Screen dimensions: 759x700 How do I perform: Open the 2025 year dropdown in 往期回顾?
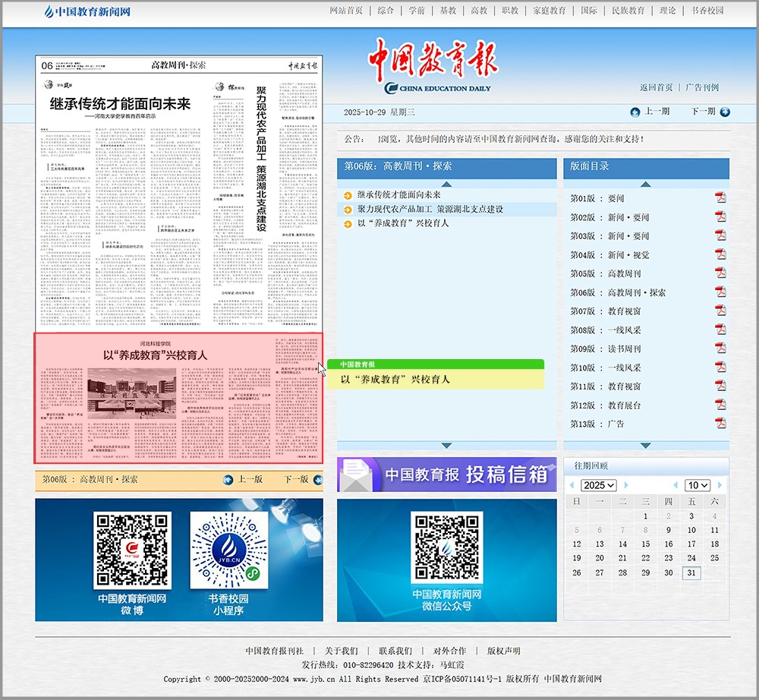[598, 485]
